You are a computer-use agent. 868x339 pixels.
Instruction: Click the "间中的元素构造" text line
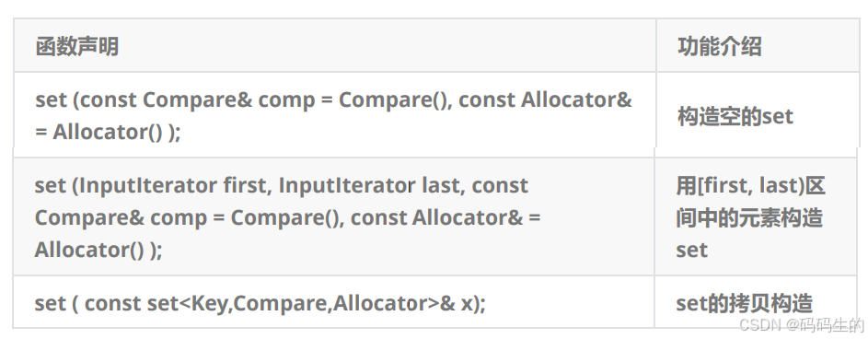click(749, 217)
